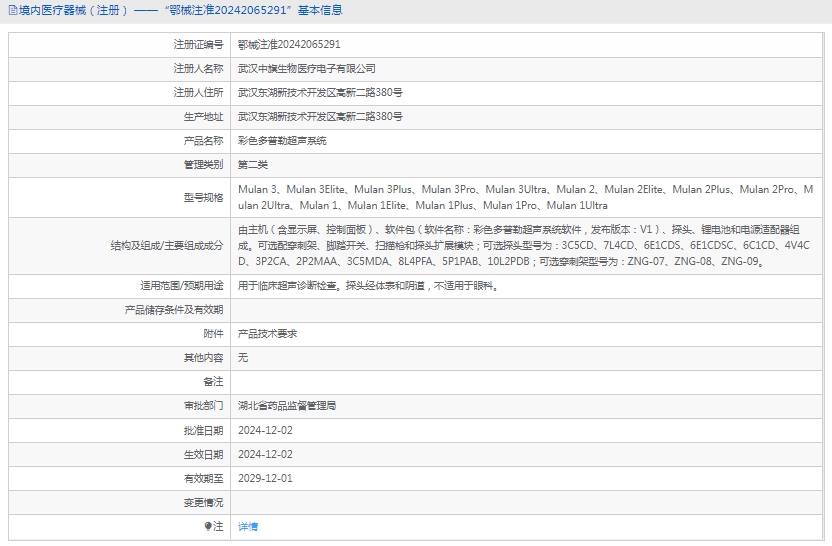Viewport: 832px width, 546px height.
Task: Click the intended use text in 适用范围 row
Action: point(366,286)
